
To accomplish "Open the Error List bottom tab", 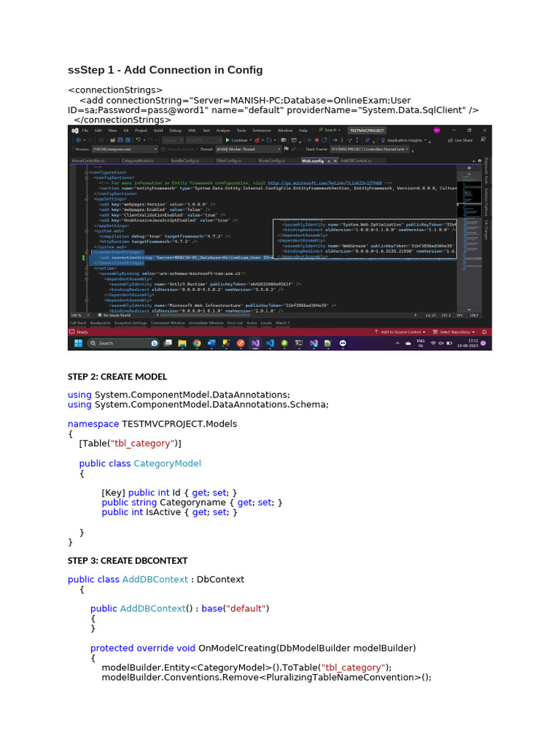I will 235,323.
